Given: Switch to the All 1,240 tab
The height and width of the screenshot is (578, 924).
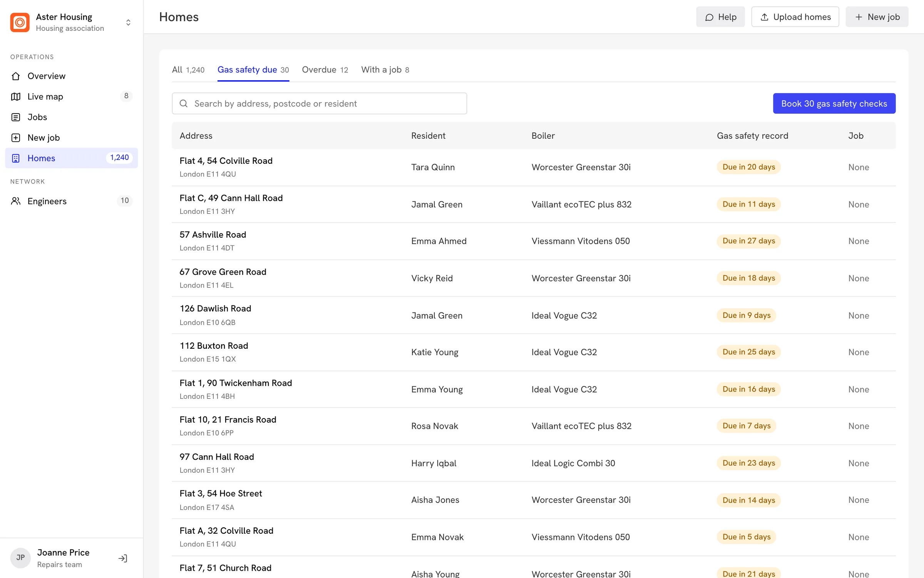Looking at the screenshot, I should point(188,70).
